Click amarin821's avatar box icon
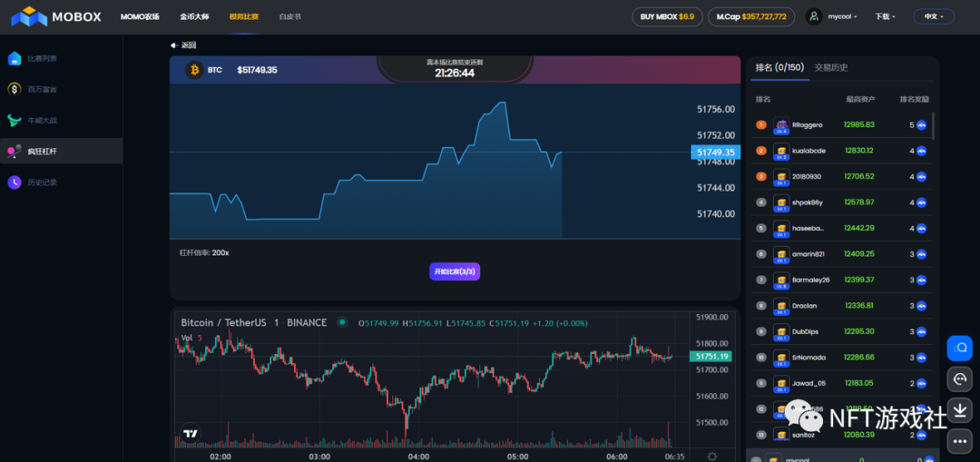 click(x=781, y=254)
